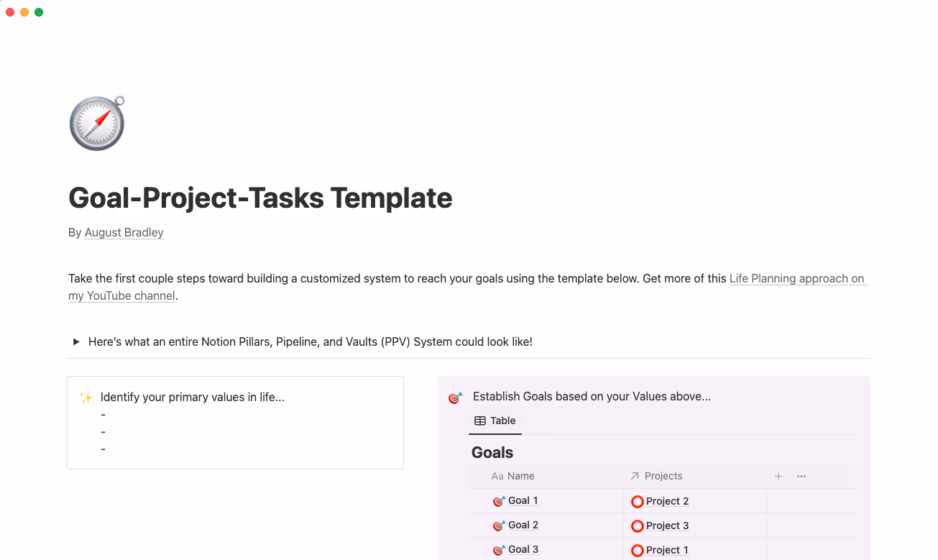Select the Name column header
The height and width of the screenshot is (560, 938).
click(521, 476)
